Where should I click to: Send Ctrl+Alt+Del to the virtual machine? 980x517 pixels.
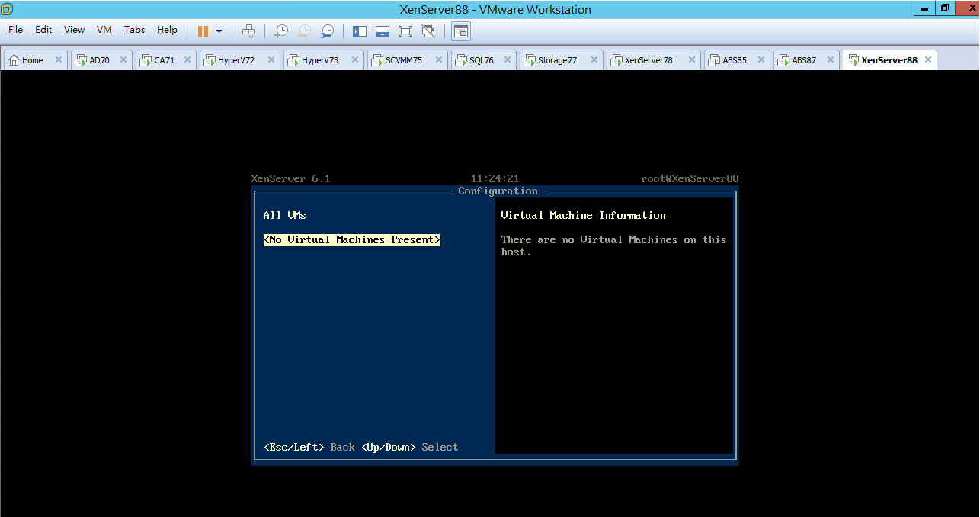pos(248,31)
